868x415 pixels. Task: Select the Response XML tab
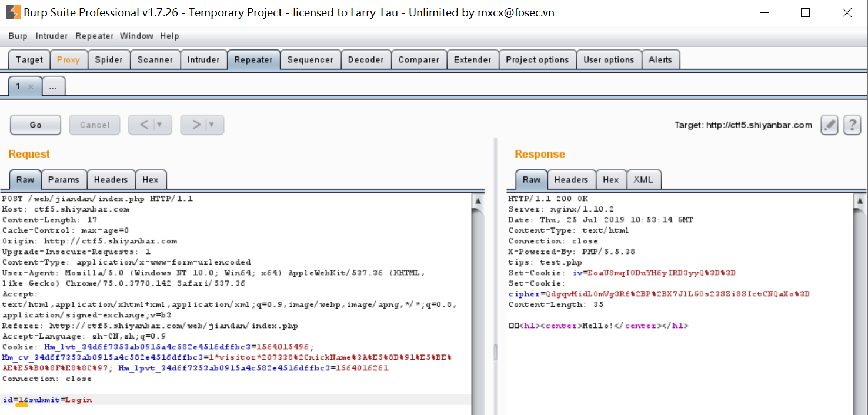643,180
